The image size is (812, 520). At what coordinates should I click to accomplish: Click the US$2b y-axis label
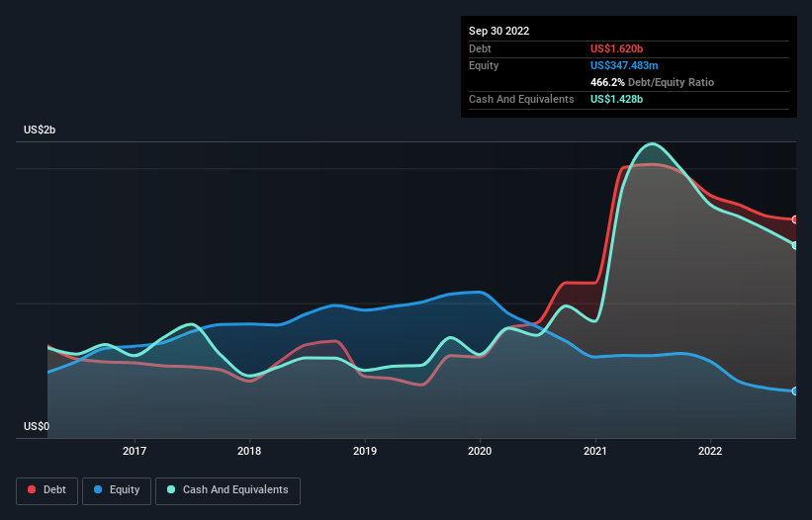[40, 130]
